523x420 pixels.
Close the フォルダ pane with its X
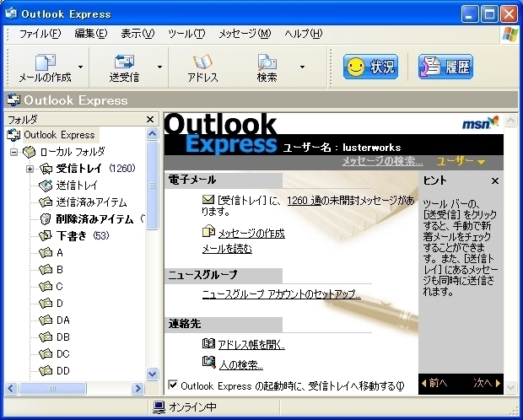point(150,120)
